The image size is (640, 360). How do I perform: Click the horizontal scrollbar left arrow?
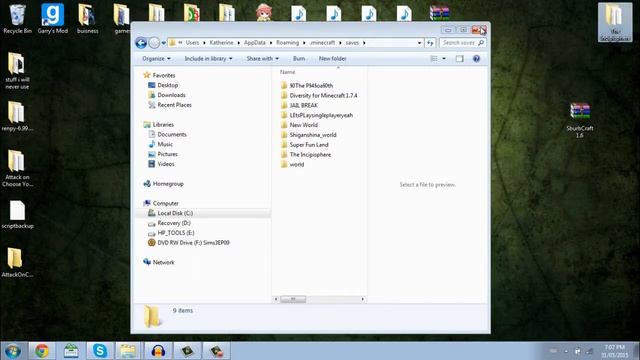point(276,299)
